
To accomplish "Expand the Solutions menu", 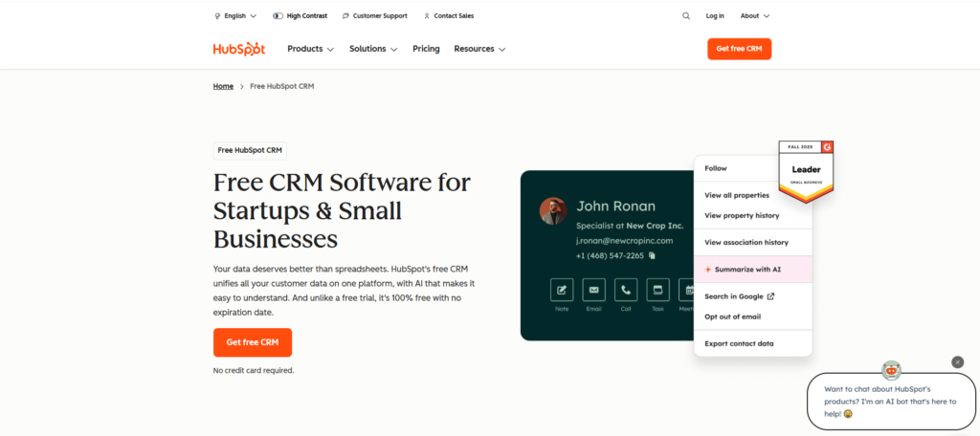I will click(373, 49).
